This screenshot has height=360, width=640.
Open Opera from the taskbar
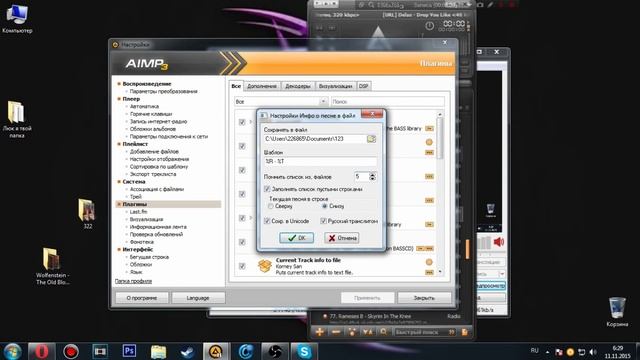[x=41, y=351]
